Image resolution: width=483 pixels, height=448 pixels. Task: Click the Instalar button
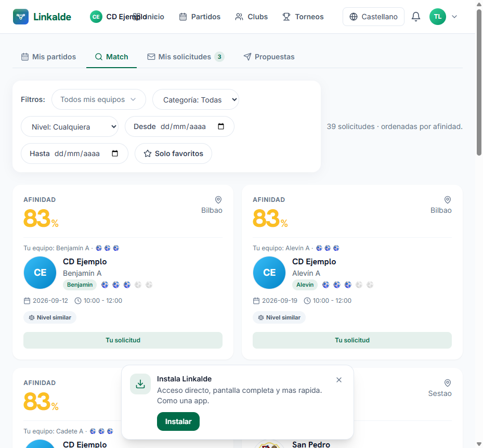click(x=178, y=421)
